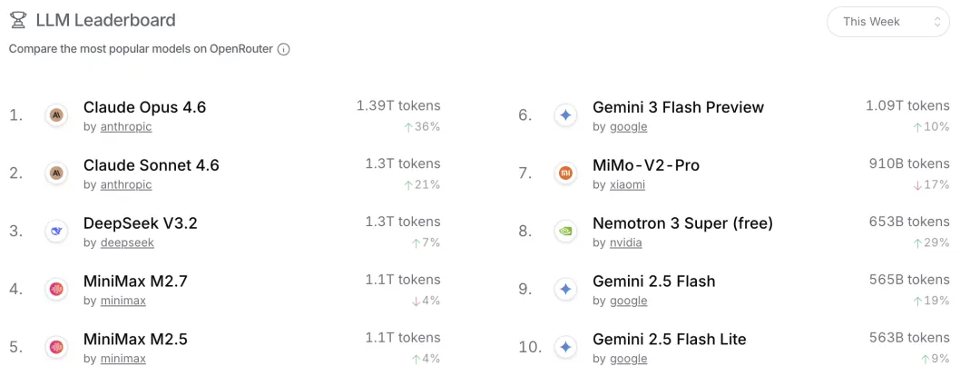Select the Claude Sonnet 4.6 model title
980x376 pixels.
coord(151,164)
